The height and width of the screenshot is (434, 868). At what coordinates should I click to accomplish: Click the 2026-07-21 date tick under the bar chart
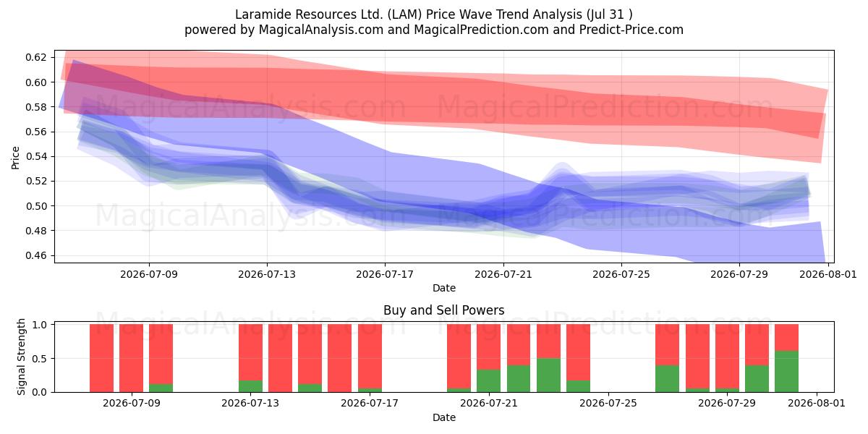click(490, 403)
